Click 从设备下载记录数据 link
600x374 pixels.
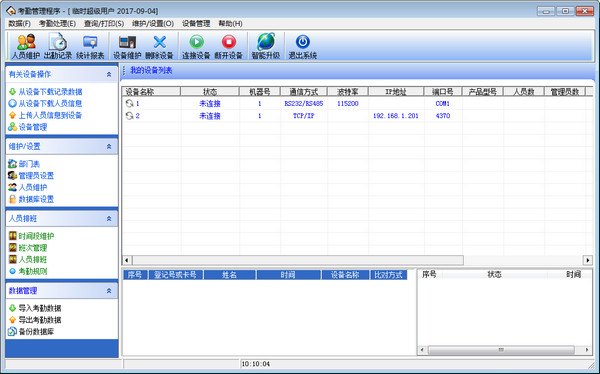50,91
